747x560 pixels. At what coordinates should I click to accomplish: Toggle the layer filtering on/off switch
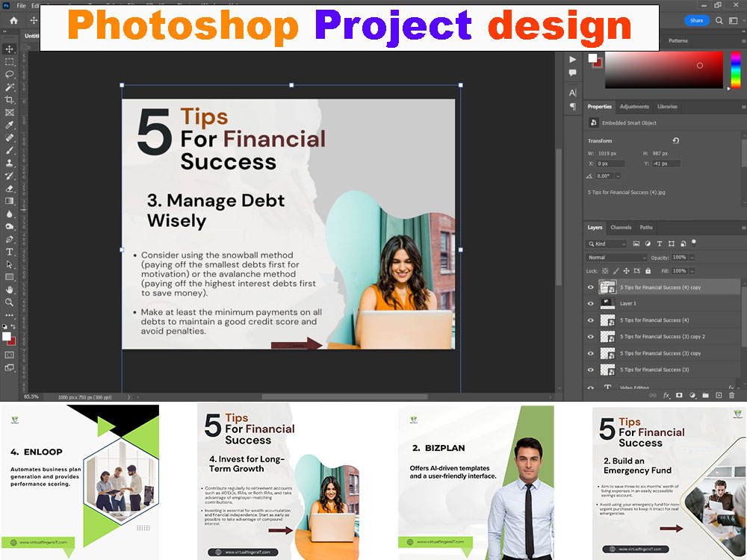pyautogui.click(x=694, y=243)
